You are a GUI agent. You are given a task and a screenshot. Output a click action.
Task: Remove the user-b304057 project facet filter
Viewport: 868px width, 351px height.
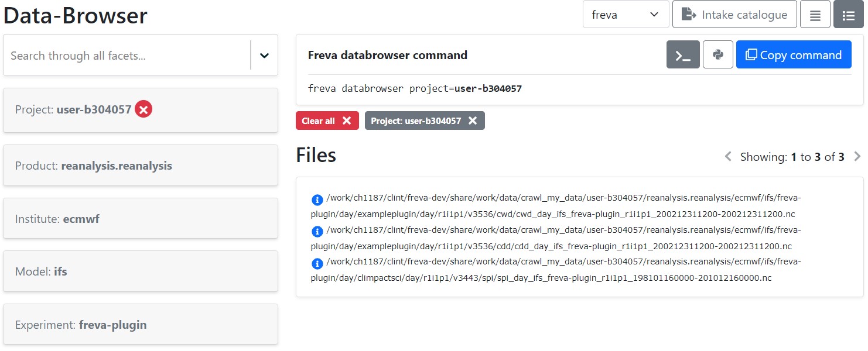pyautogui.click(x=144, y=109)
